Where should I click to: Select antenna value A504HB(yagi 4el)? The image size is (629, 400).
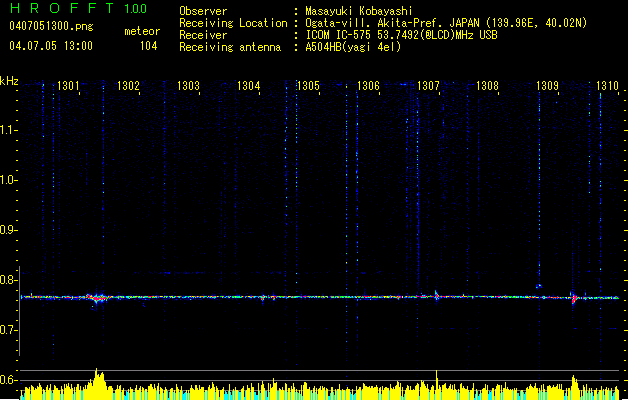353,47
